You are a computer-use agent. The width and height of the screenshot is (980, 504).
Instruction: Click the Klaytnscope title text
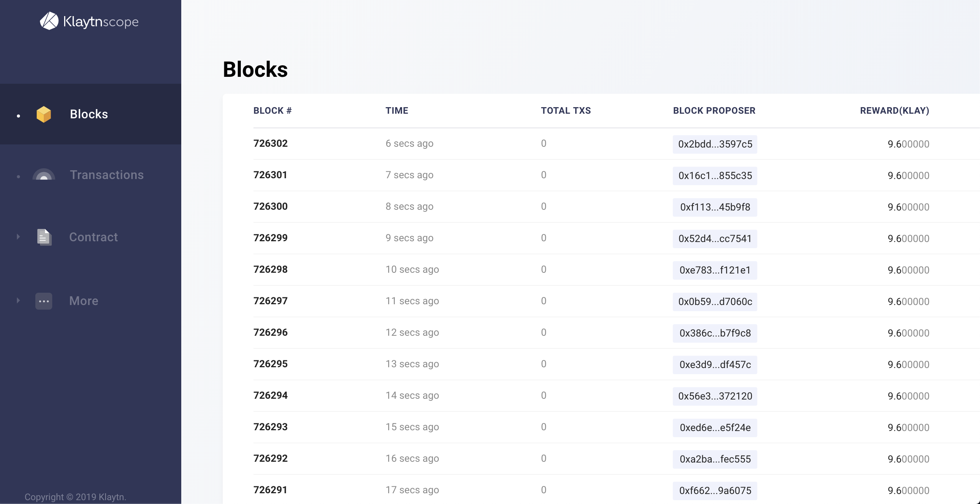(101, 22)
